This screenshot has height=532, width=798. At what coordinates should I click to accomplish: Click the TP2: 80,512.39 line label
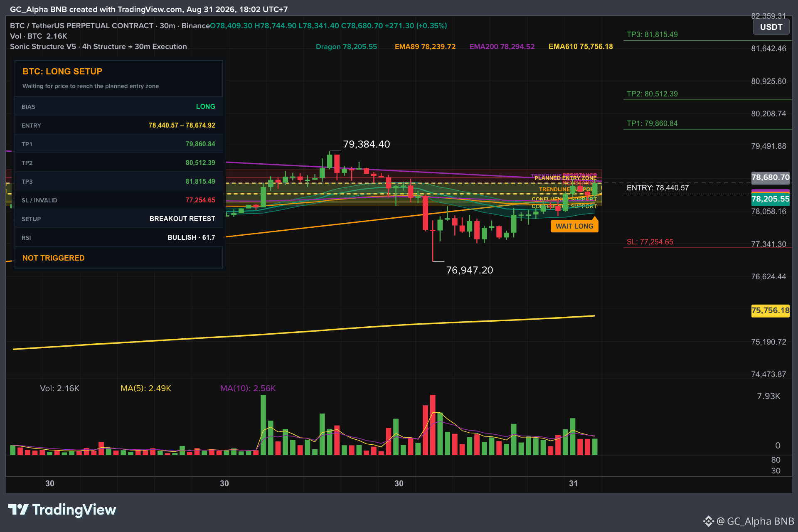(x=652, y=94)
